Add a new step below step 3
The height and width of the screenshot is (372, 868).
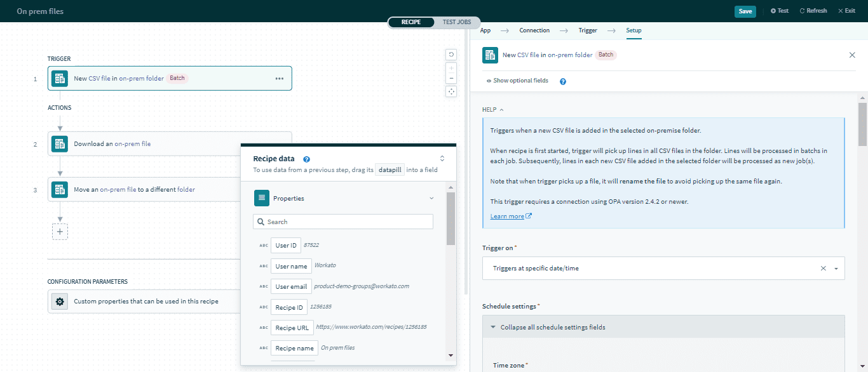pos(60,231)
